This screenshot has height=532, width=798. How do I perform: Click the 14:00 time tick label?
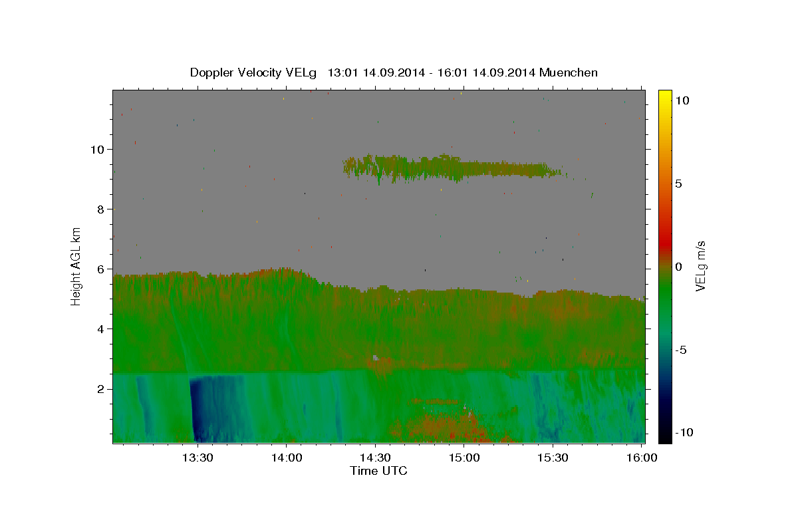point(287,458)
